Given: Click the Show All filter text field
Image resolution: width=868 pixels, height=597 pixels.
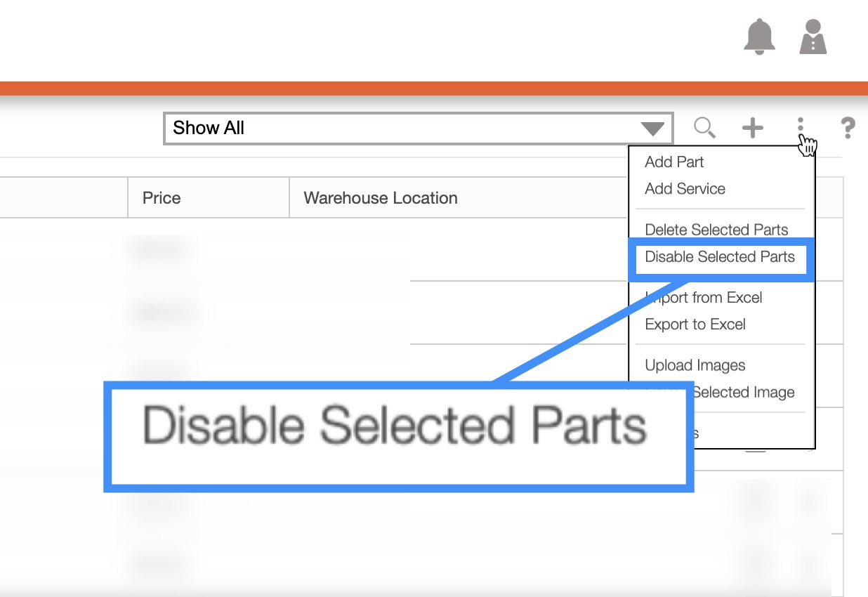Looking at the screenshot, I should tap(400, 129).
